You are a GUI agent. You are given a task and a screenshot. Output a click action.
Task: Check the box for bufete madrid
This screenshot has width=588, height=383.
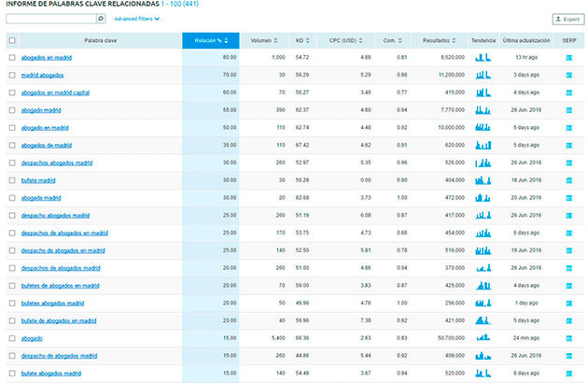[x=12, y=180]
